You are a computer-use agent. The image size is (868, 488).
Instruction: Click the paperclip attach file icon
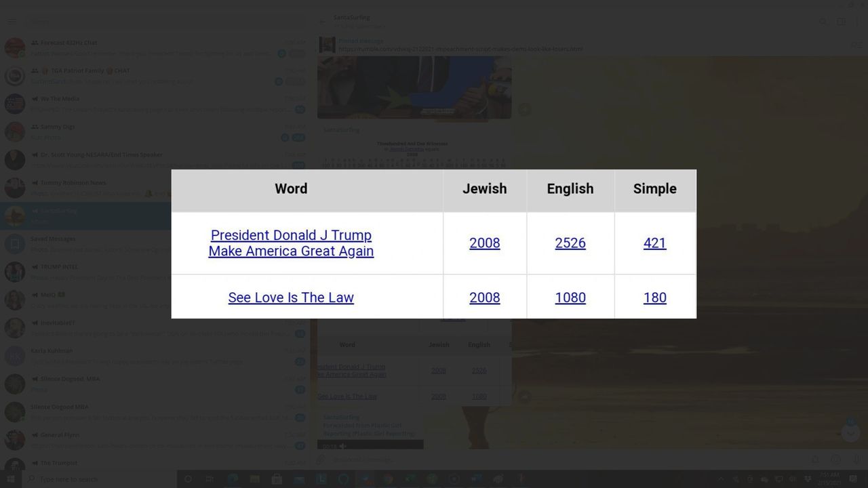321,460
